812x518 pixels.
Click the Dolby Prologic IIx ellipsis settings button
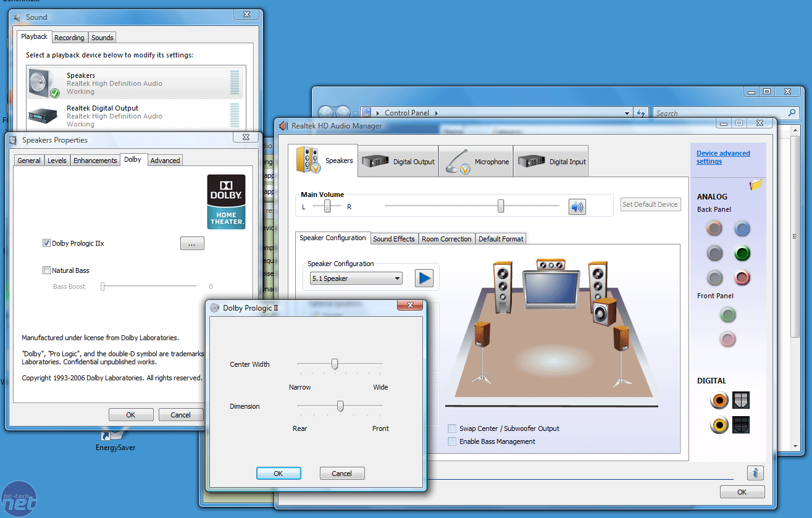[x=192, y=243]
